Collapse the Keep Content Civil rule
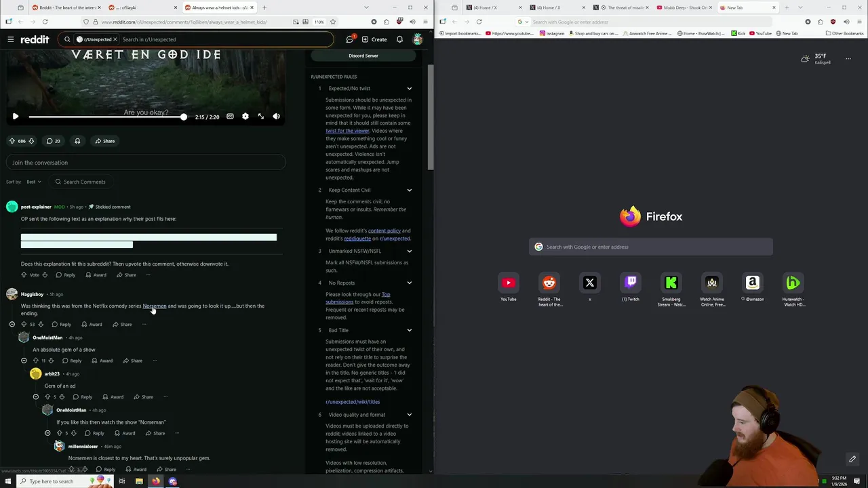 409,190
